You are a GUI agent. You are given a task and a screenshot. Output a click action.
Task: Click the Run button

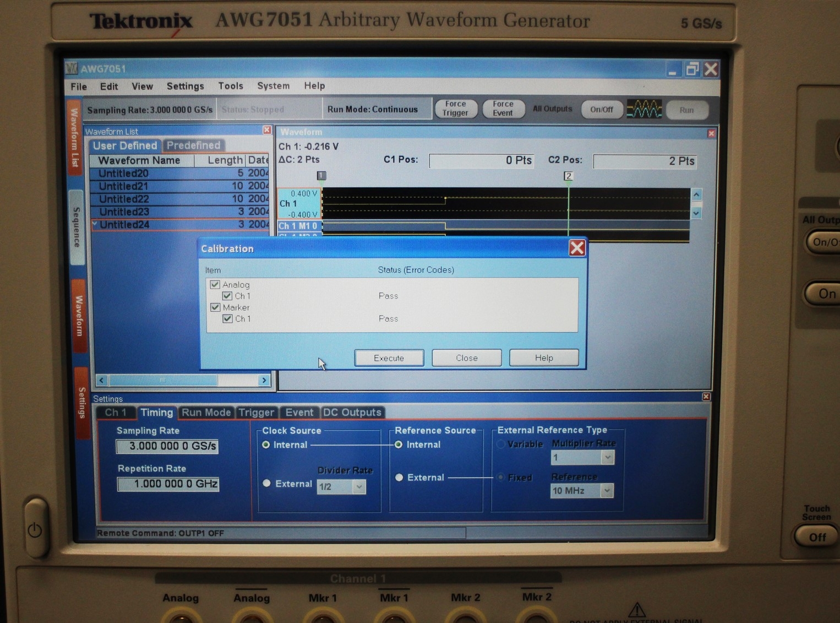(686, 110)
